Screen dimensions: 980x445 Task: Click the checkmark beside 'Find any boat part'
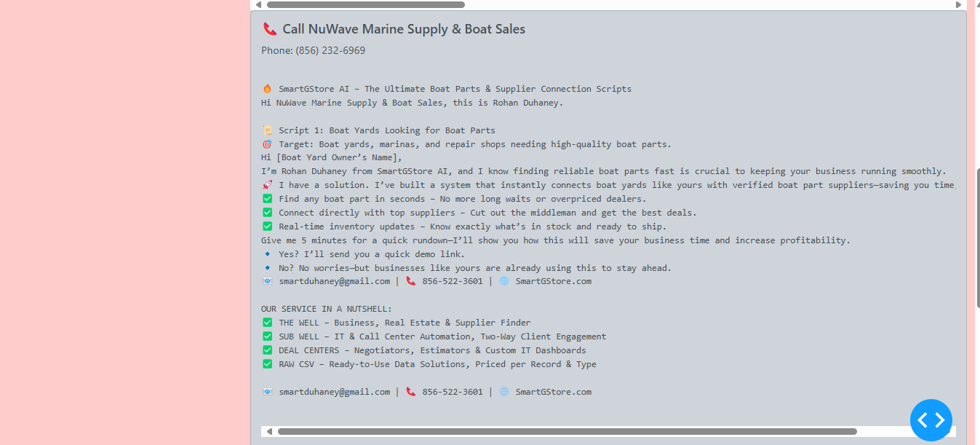(x=267, y=199)
